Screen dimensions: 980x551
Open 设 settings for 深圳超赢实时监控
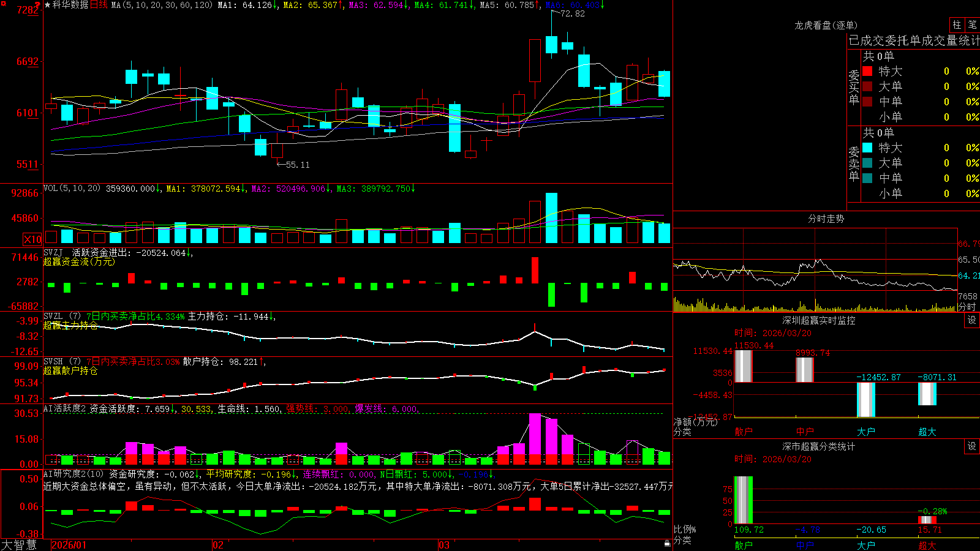click(x=972, y=320)
